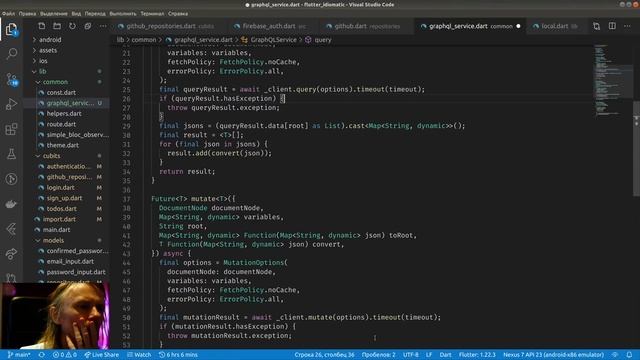Collapse the lib folder

pos(42,71)
